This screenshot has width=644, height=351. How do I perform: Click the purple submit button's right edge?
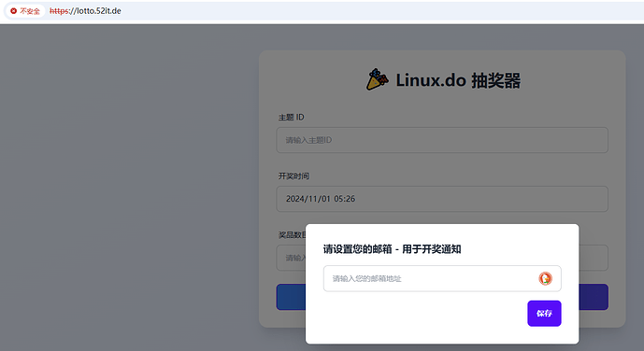[594, 297]
